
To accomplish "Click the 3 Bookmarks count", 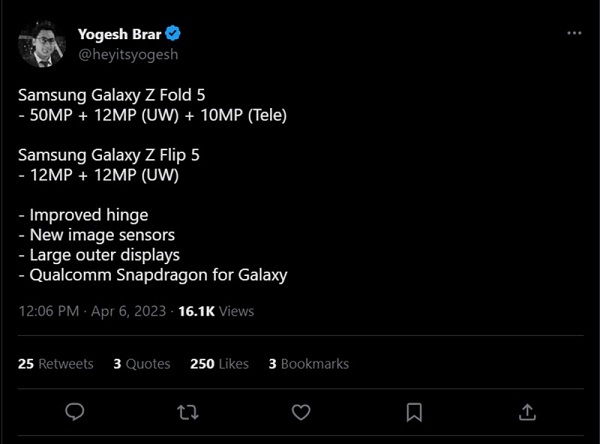I will click(308, 363).
